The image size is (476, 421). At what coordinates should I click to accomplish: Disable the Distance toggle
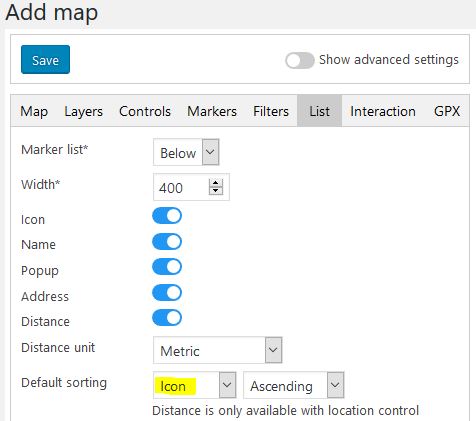click(167, 318)
